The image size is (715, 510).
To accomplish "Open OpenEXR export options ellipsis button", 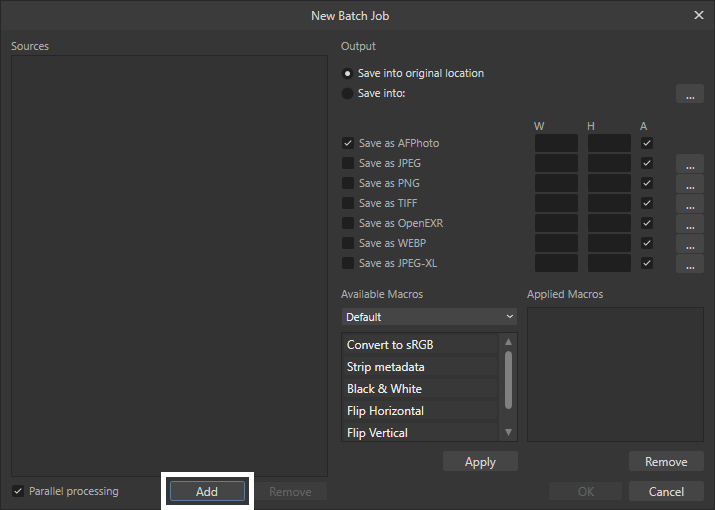I will click(x=689, y=224).
